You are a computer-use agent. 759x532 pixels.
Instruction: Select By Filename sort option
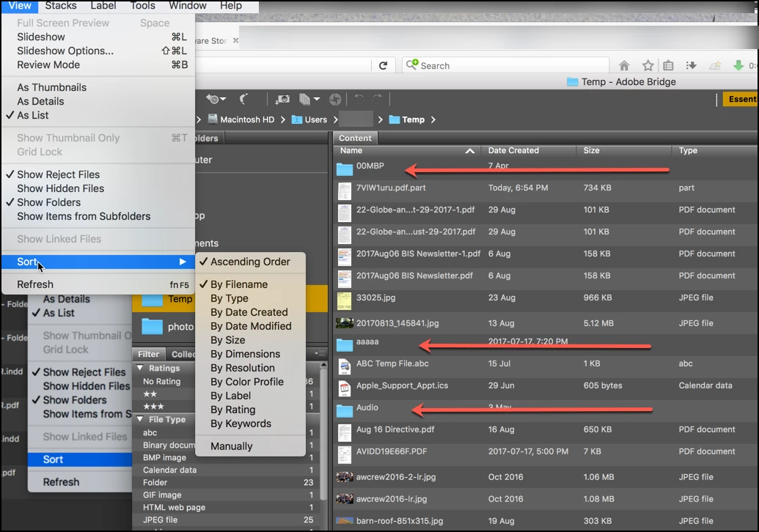239,284
